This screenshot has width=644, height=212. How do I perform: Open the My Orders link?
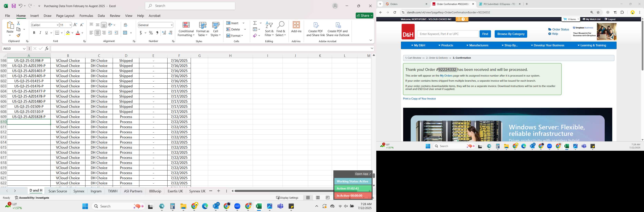click(446, 76)
